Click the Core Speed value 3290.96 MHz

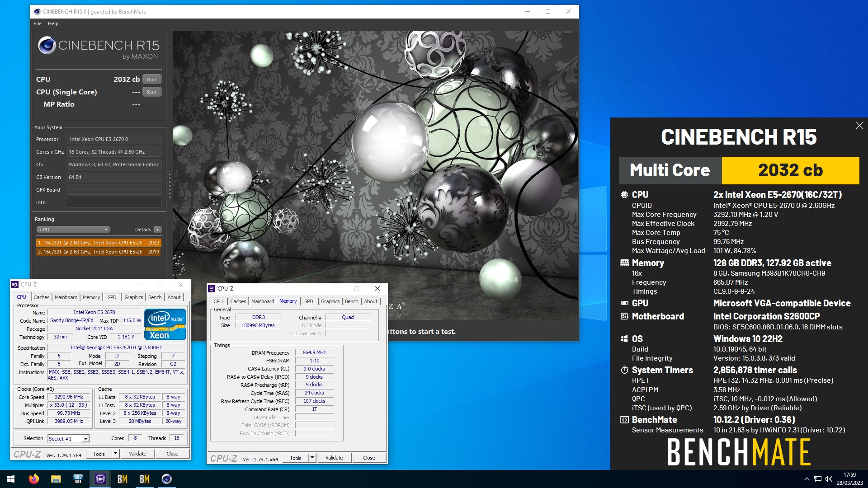click(69, 397)
